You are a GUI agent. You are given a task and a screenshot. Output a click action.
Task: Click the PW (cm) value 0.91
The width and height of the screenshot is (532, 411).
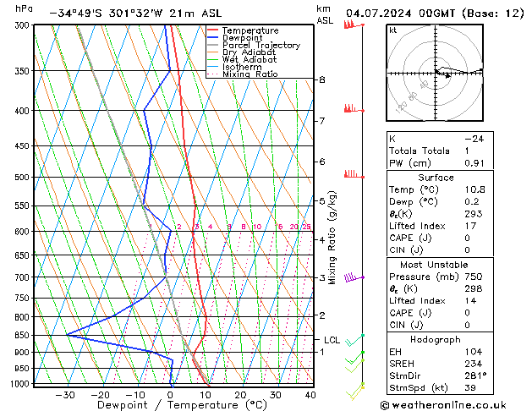click(474, 163)
